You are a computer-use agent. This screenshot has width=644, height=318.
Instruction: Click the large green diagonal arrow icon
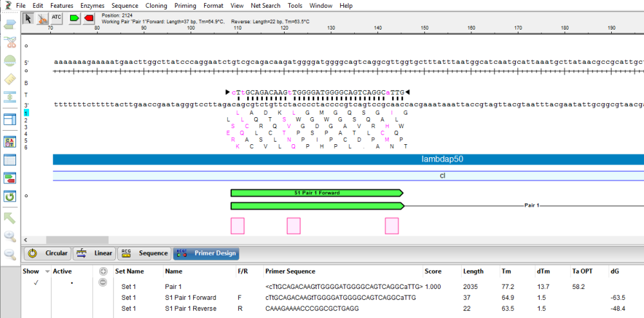[x=10, y=218]
